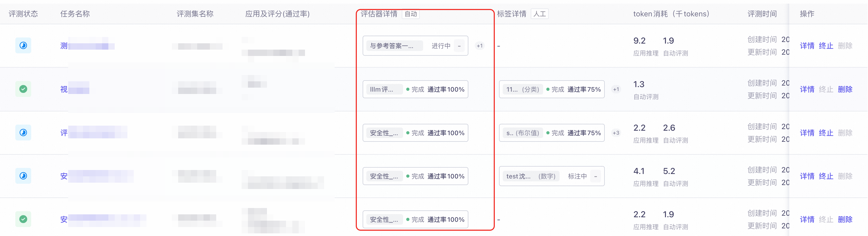Click the green completed checkmark in second row
Viewport: 868px width, 236px height.
(23, 89)
